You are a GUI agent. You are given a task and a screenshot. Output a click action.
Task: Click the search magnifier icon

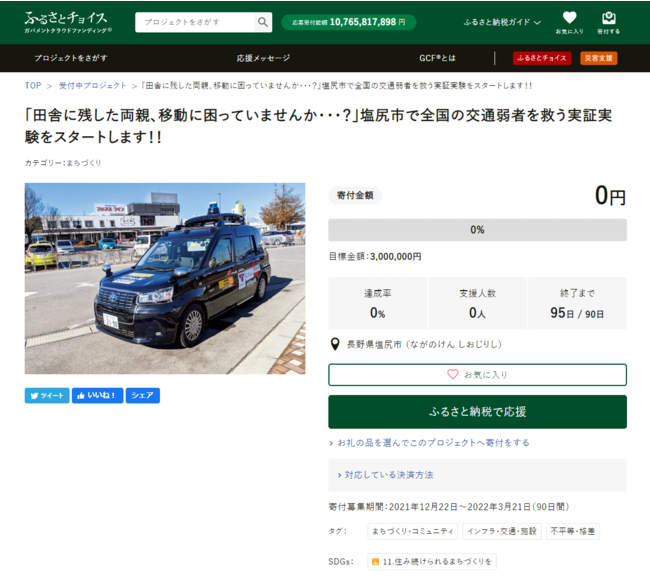(263, 22)
